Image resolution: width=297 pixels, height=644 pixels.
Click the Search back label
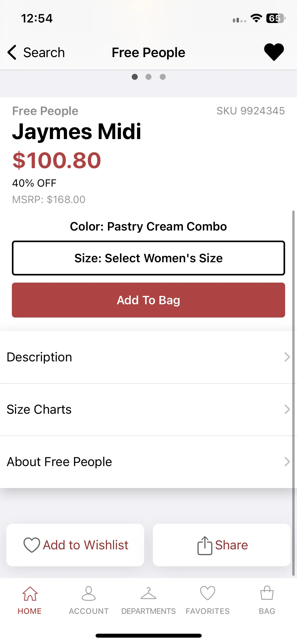pyautogui.click(x=44, y=53)
